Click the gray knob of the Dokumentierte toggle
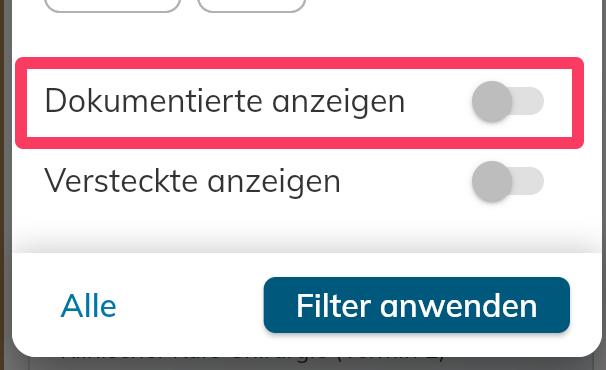606x370 pixels. click(x=492, y=102)
